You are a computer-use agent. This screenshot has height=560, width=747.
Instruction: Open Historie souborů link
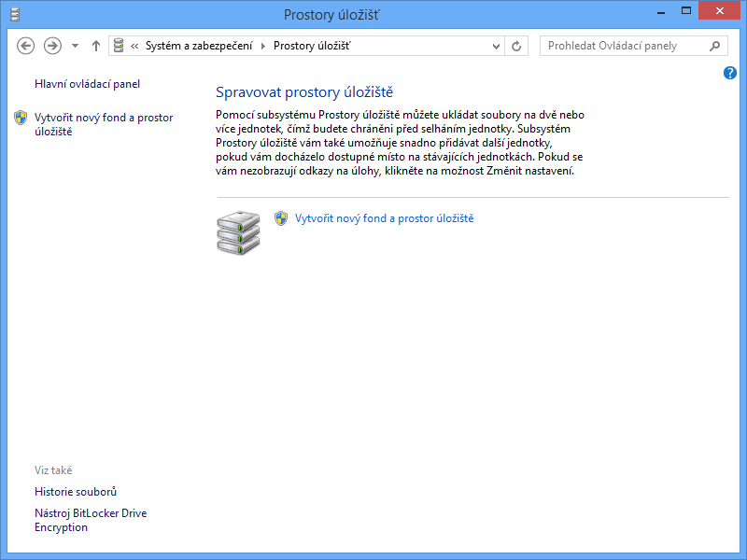76,492
